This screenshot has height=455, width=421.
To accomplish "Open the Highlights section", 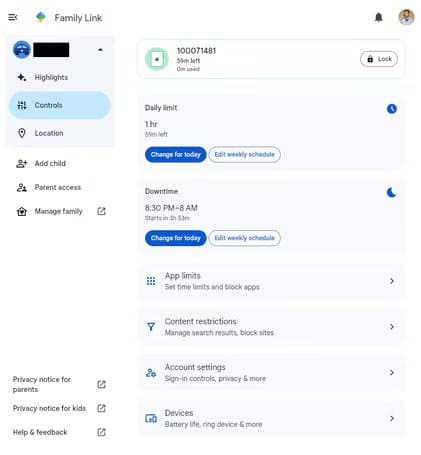I will 59,77.
